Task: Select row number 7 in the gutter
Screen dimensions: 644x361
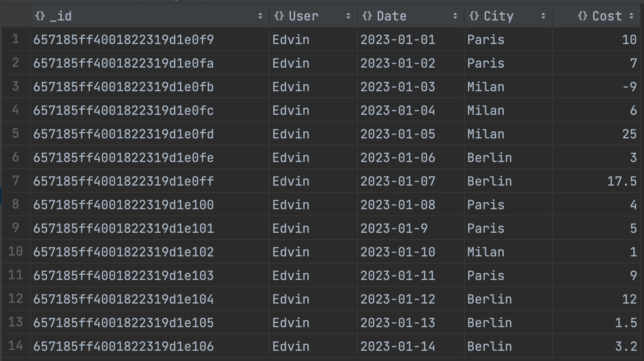Action: (x=16, y=181)
